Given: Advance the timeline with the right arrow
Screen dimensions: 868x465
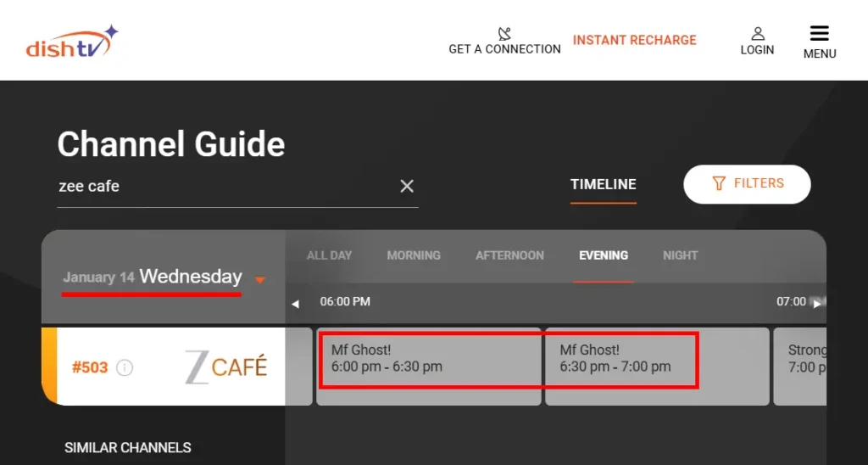Looking at the screenshot, I should (817, 303).
